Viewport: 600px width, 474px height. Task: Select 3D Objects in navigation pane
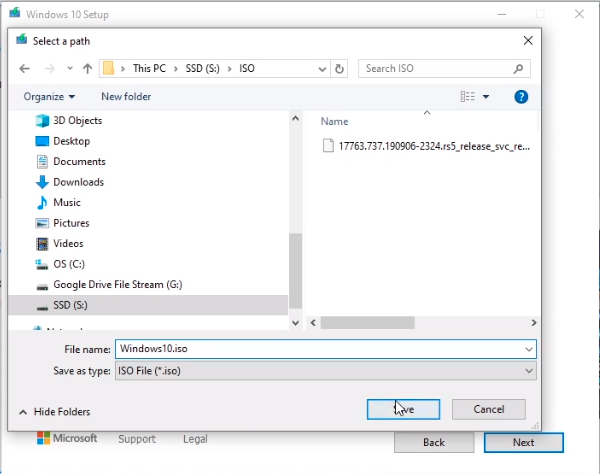pyautogui.click(x=78, y=121)
